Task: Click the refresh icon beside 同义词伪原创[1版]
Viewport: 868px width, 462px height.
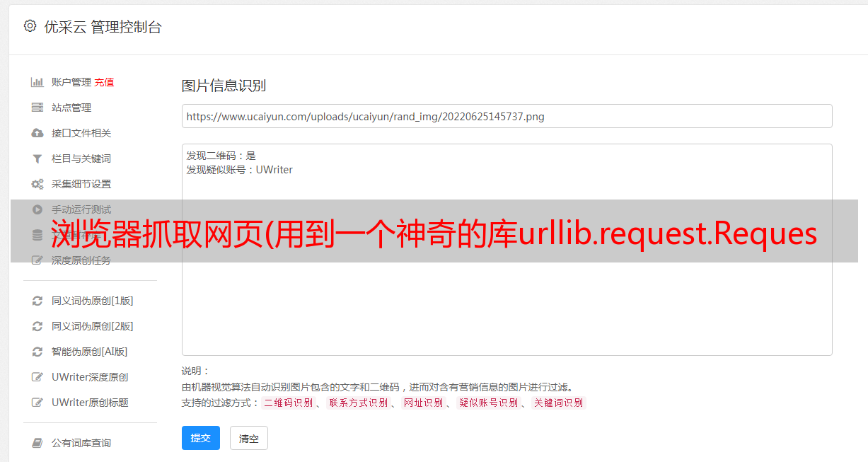Action: pos(37,301)
